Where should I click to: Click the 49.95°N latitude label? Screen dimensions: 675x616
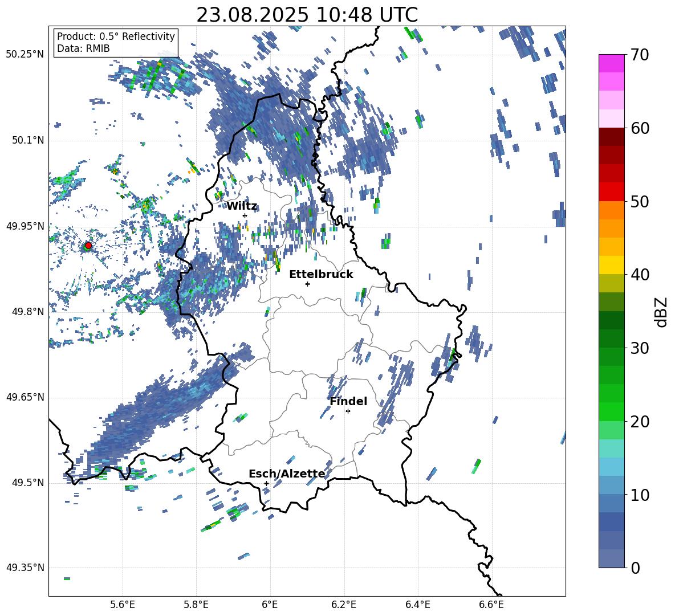[x=25, y=226]
